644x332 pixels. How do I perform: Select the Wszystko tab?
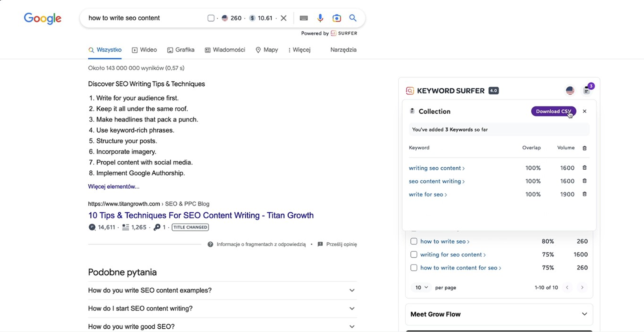[105, 50]
